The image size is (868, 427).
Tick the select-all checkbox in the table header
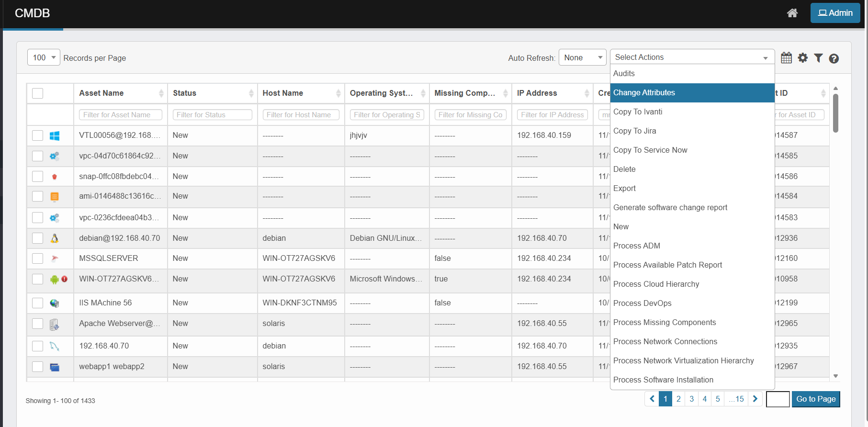pos(38,93)
